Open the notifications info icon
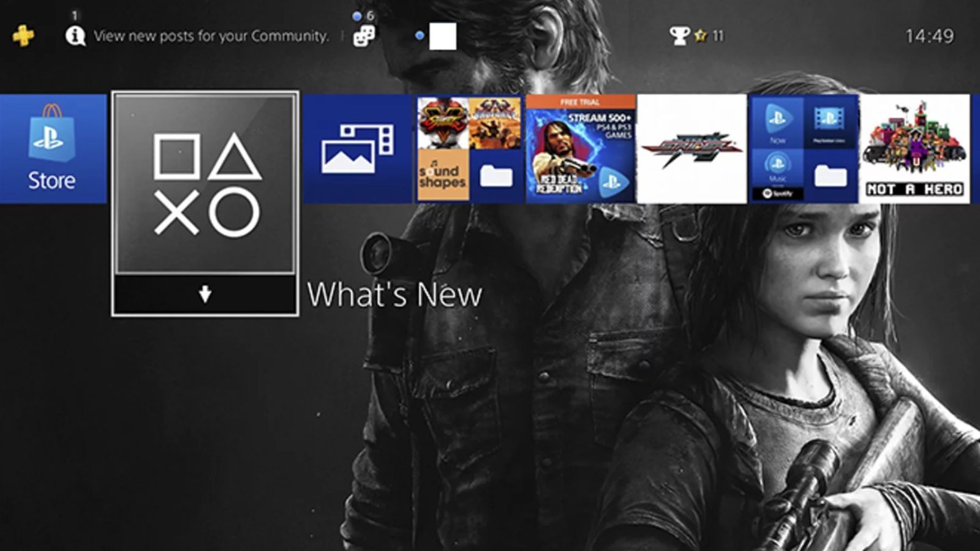This screenshot has height=551, width=980. click(x=75, y=36)
